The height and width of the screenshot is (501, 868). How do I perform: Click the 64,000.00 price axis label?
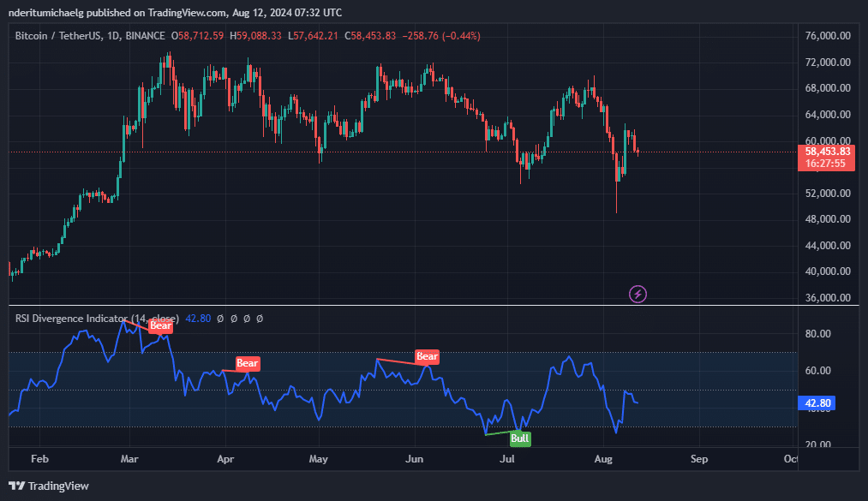click(828, 115)
